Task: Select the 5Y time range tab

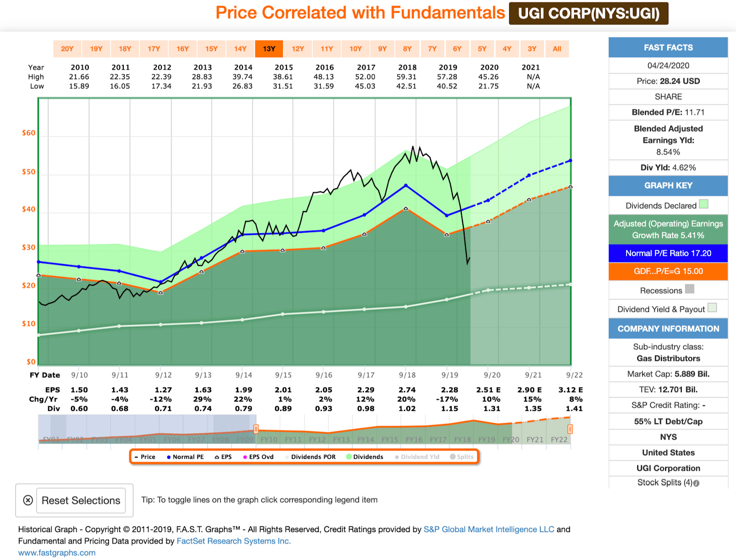Action: point(482,49)
